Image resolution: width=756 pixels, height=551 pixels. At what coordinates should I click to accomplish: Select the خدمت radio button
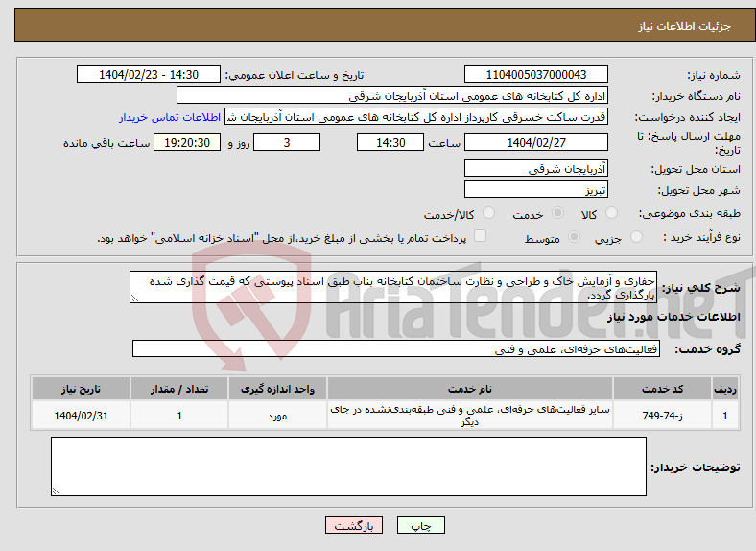coord(557,213)
